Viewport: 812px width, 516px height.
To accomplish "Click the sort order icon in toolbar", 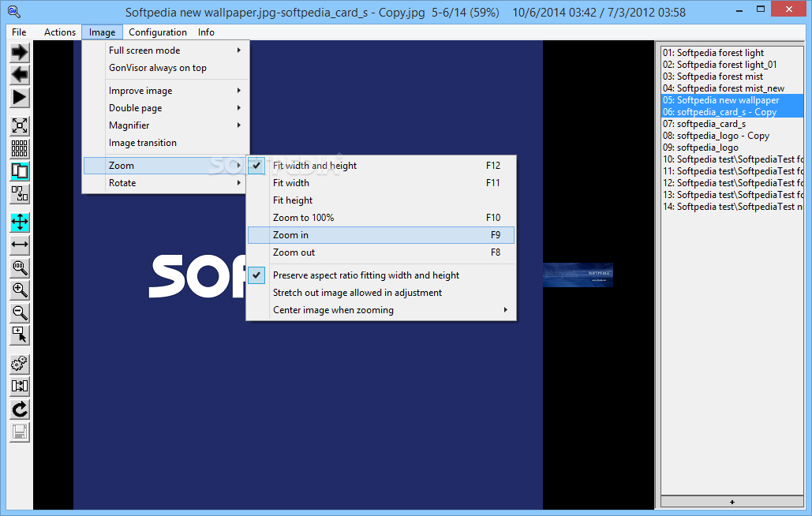I will click(x=20, y=194).
